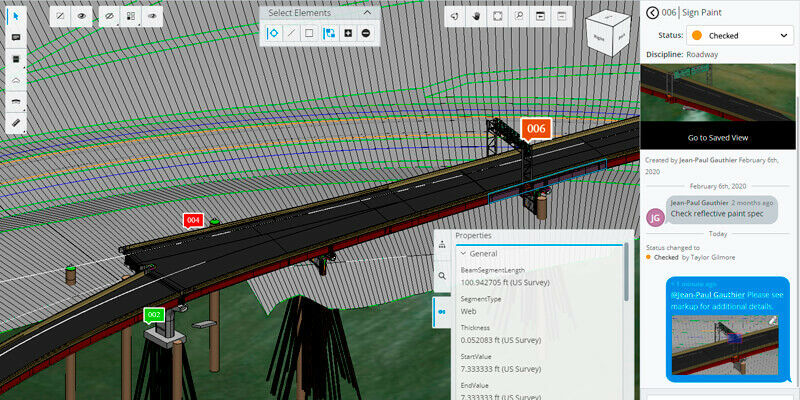Click the @Jean-Paul Gauthier mention link
Image resolution: width=800 pixels, height=400 pixels.
[708, 295]
